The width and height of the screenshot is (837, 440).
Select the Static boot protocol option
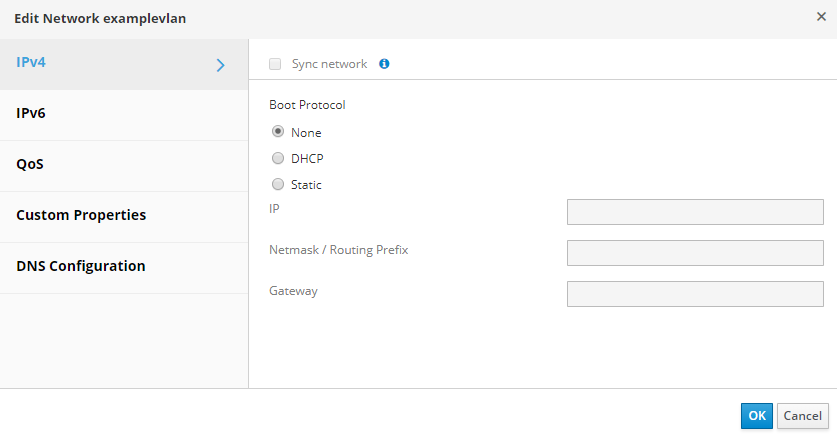(x=278, y=184)
